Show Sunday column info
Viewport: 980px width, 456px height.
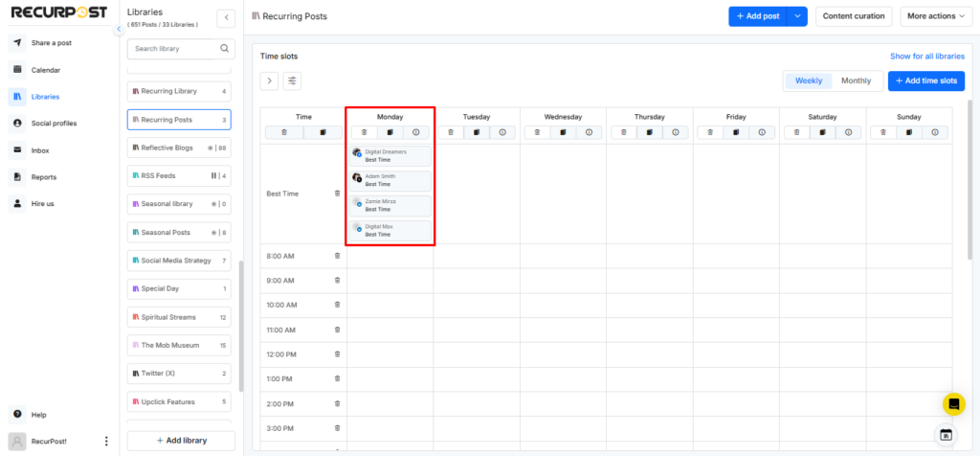[934, 132]
